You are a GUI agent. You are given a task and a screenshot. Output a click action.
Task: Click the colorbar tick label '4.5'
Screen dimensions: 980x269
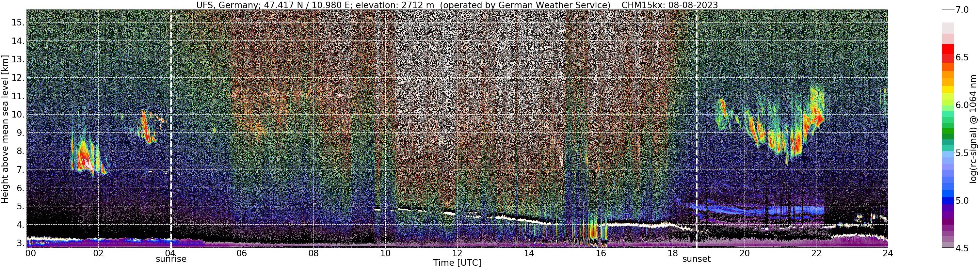(x=962, y=248)
